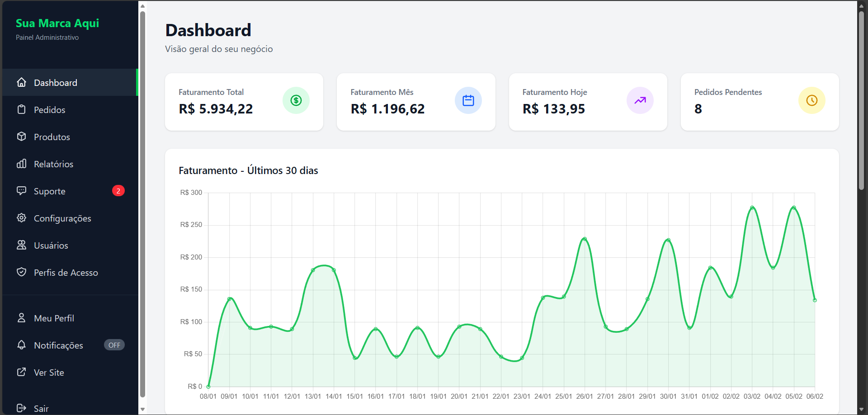The width and height of the screenshot is (868, 415).
Task: Open Meu Perfil
Action: pos(54,318)
